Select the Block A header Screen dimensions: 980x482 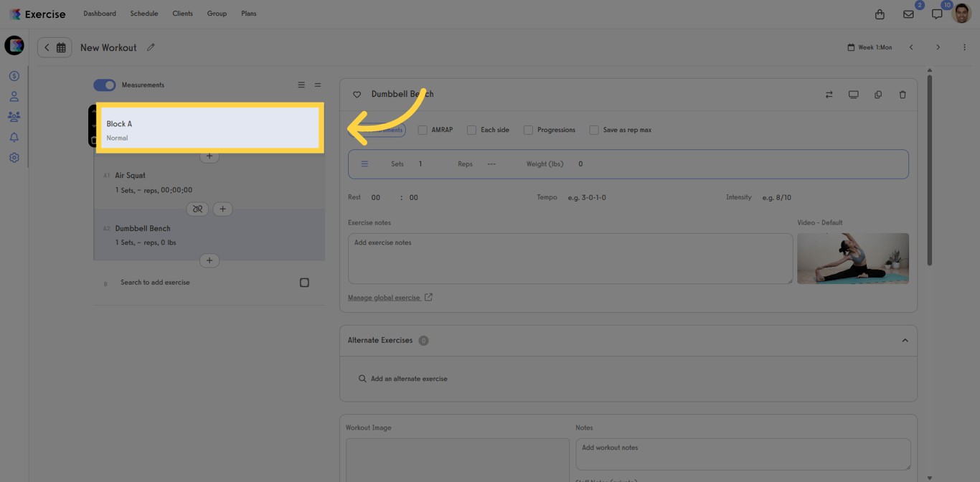(x=209, y=128)
